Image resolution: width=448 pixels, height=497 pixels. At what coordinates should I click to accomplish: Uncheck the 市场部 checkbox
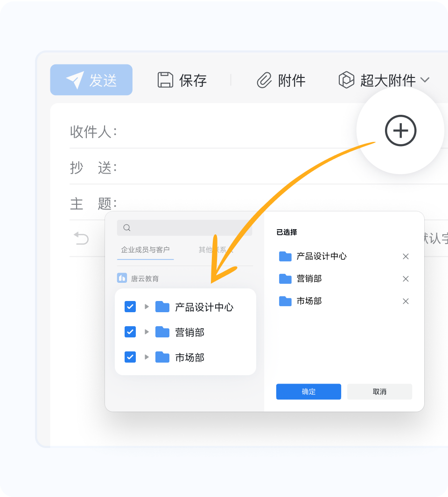pyautogui.click(x=130, y=357)
